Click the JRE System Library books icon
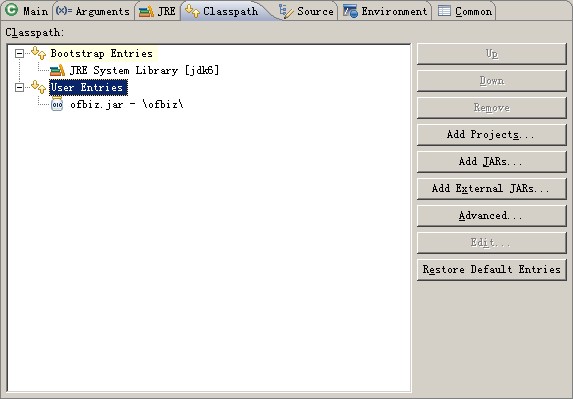The width and height of the screenshot is (573, 399). 57,70
